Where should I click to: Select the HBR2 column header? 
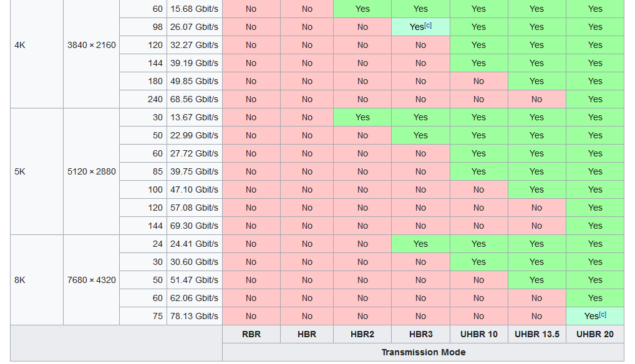[362, 335]
